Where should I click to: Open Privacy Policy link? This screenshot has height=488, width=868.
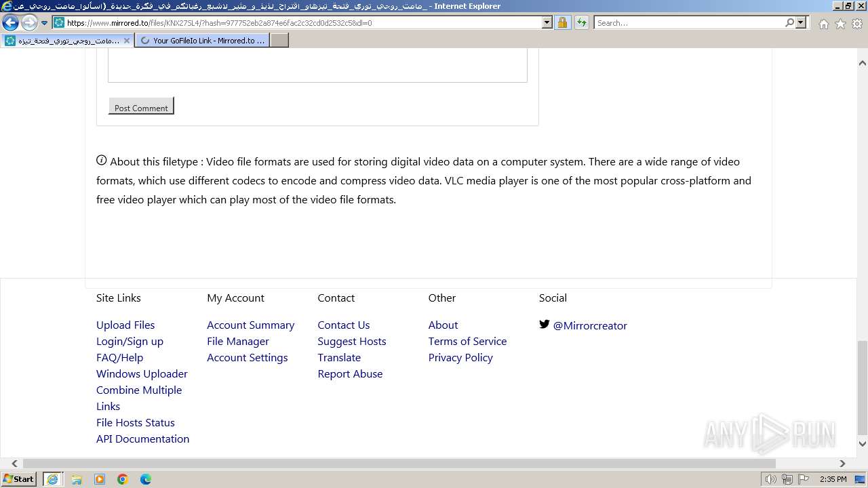click(x=460, y=358)
